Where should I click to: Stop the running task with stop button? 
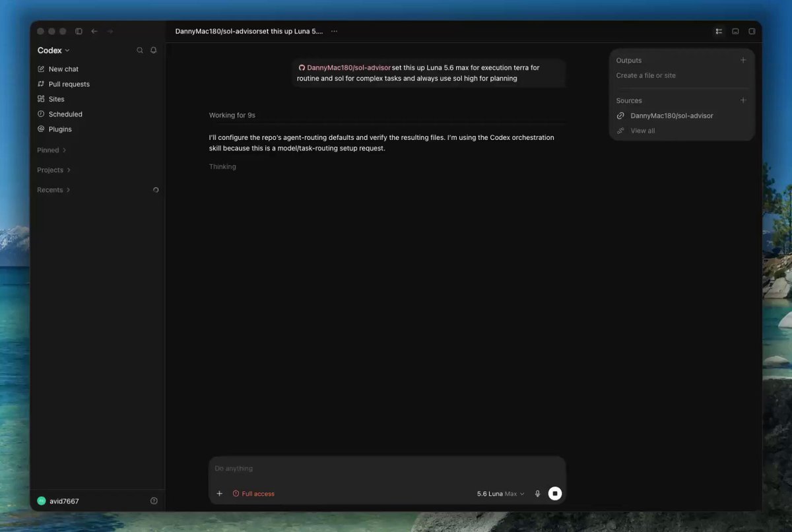555,494
